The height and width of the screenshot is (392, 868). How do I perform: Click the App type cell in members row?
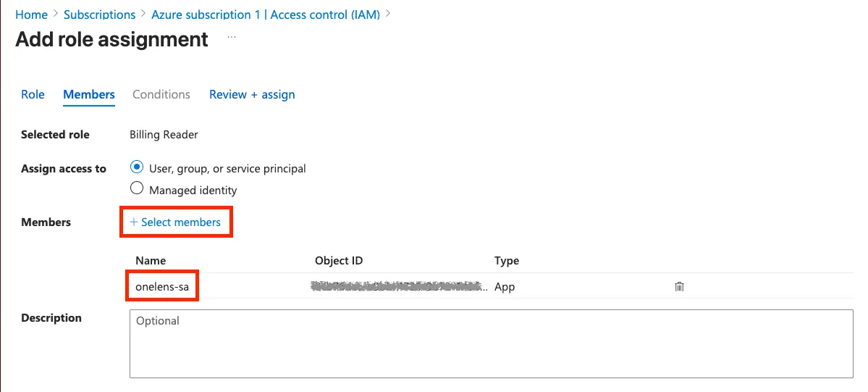click(505, 287)
